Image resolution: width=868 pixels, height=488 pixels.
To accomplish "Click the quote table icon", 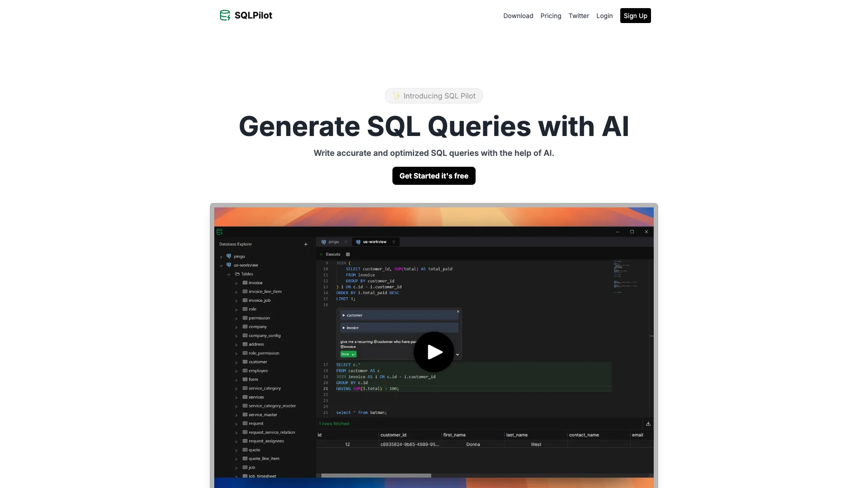I will (245, 450).
